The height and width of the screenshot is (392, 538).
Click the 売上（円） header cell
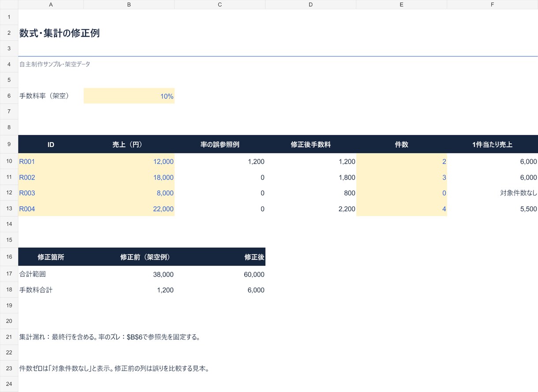pyautogui.click(x=129, y=144)
